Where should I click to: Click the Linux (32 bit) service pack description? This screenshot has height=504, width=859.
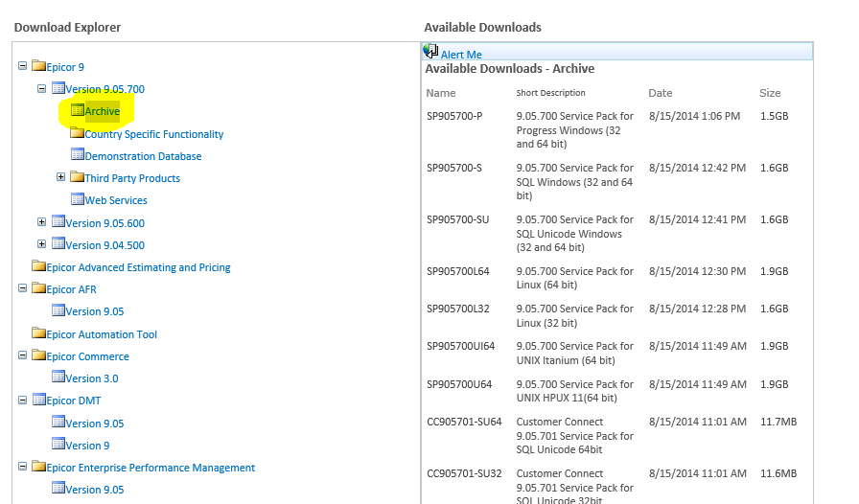tap(574, 315)
